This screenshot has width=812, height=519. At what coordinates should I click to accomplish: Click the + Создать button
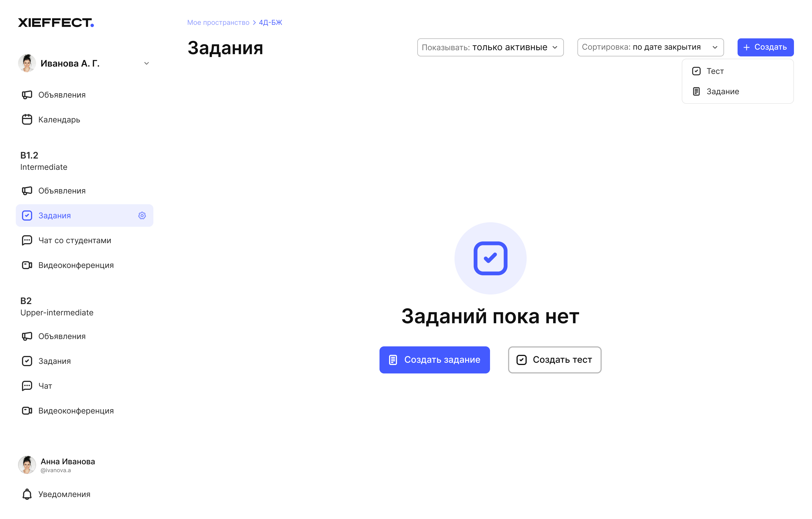click(x=765, y=47)
